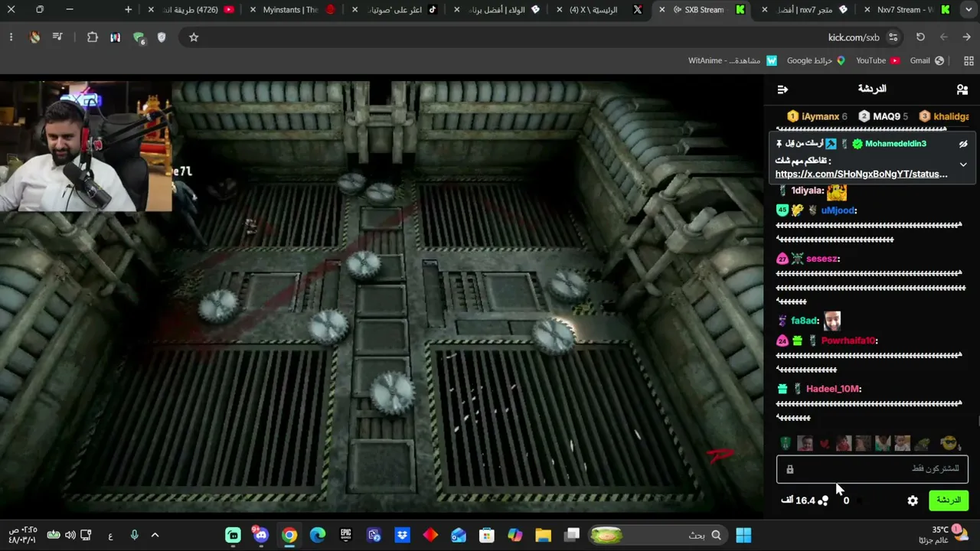This screenshot has width=980, height=551.
Task: Open the media controls toolbar icon
Action: (58, 37)
